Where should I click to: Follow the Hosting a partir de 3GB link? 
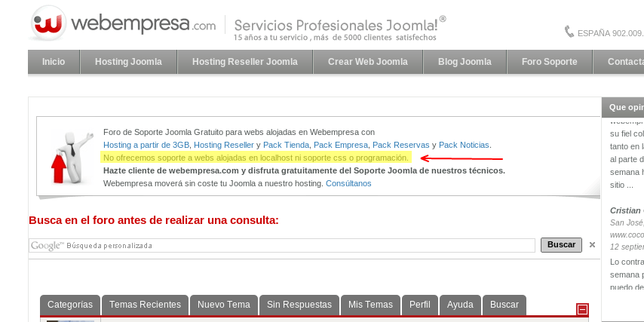(146, 145)
